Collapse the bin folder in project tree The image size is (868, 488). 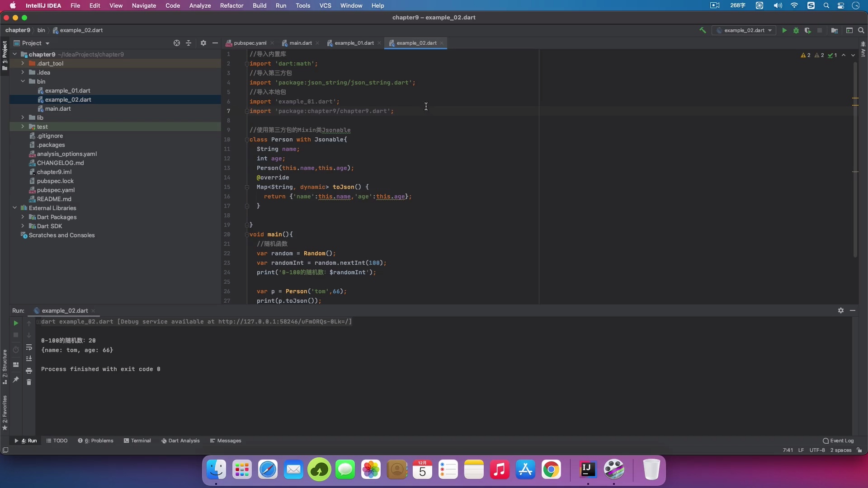[23, 81]
